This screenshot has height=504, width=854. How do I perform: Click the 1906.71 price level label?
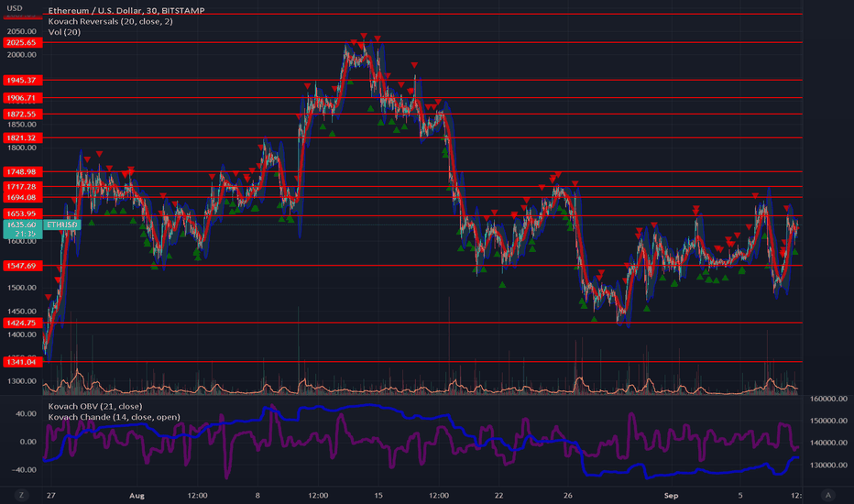click(22, 98)
